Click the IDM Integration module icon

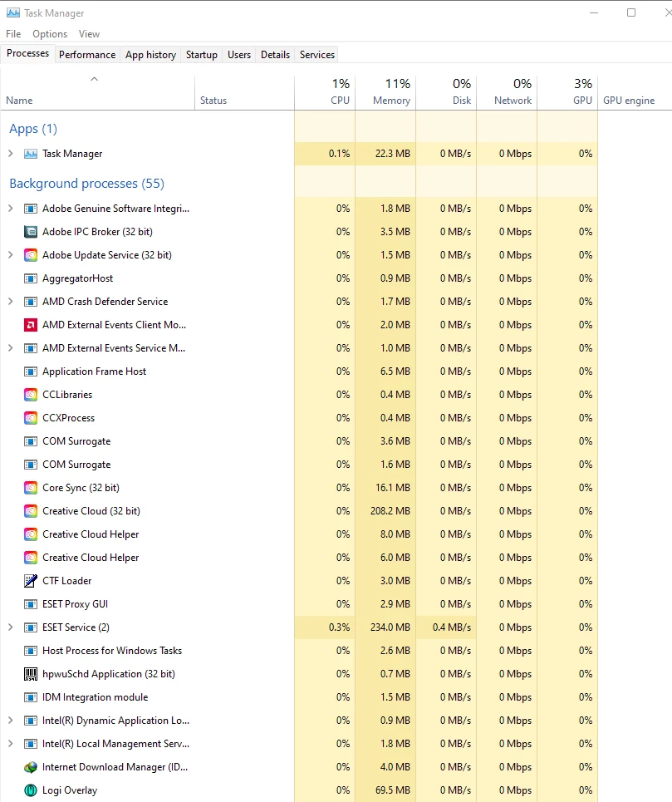click(31, 697)
